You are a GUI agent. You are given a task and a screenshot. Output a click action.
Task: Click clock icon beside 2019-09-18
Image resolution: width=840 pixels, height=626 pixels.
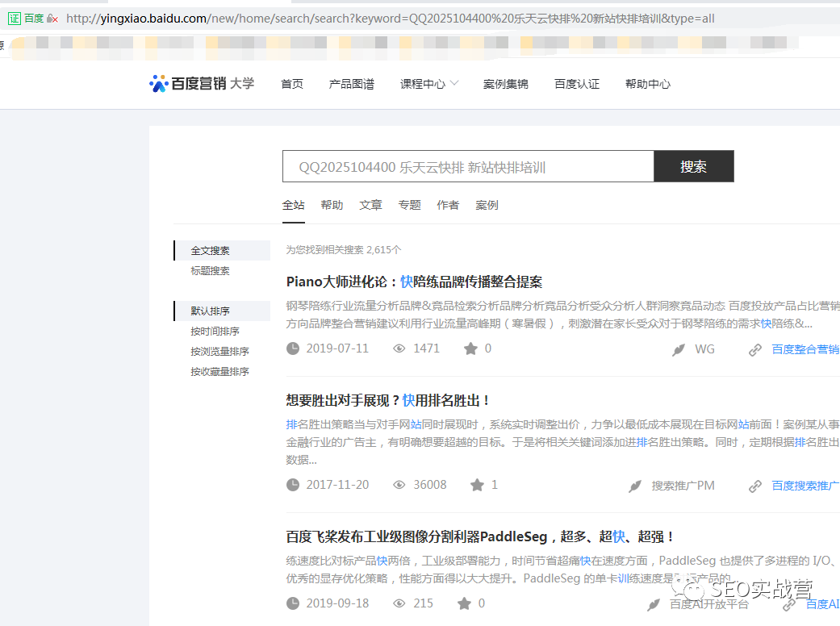tap(292, 603)
